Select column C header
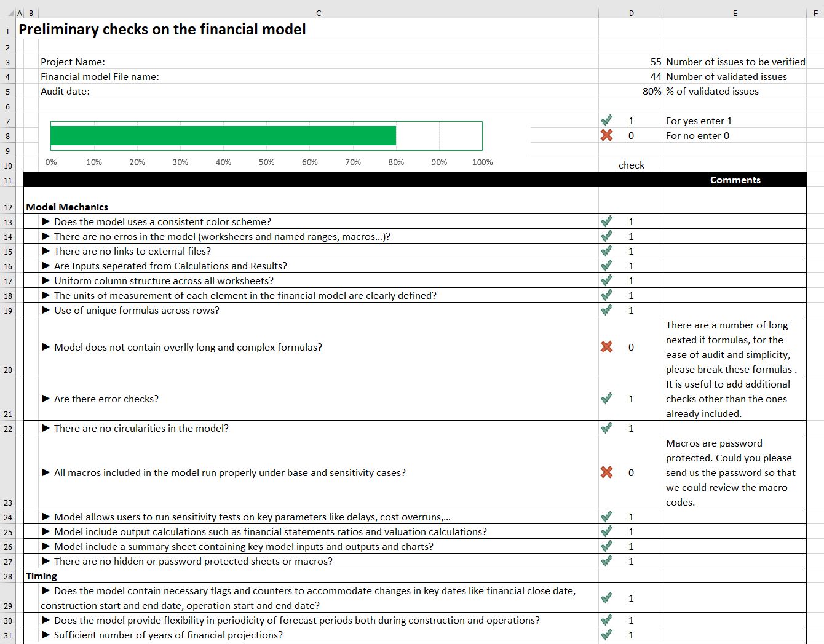 tap(319, 13)
